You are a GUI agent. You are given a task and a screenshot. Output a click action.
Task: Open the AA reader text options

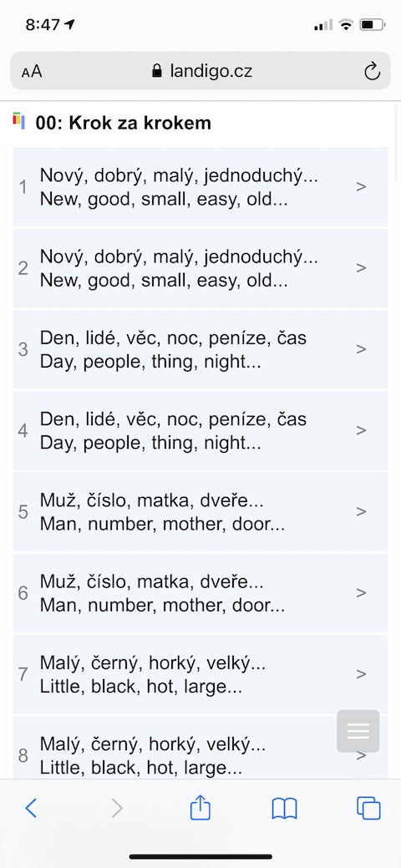click(32, 71)
